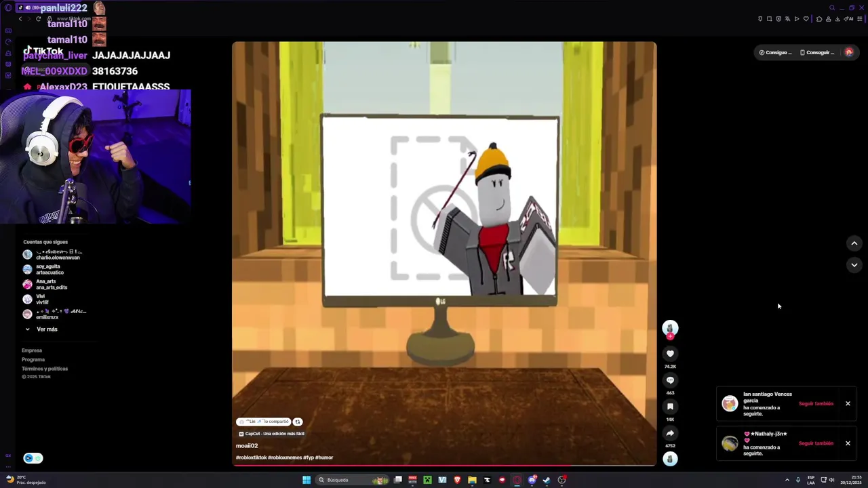Viewport: 868px width, 488px height.
Task: Like the video with the heart icon
Action: 670,354
